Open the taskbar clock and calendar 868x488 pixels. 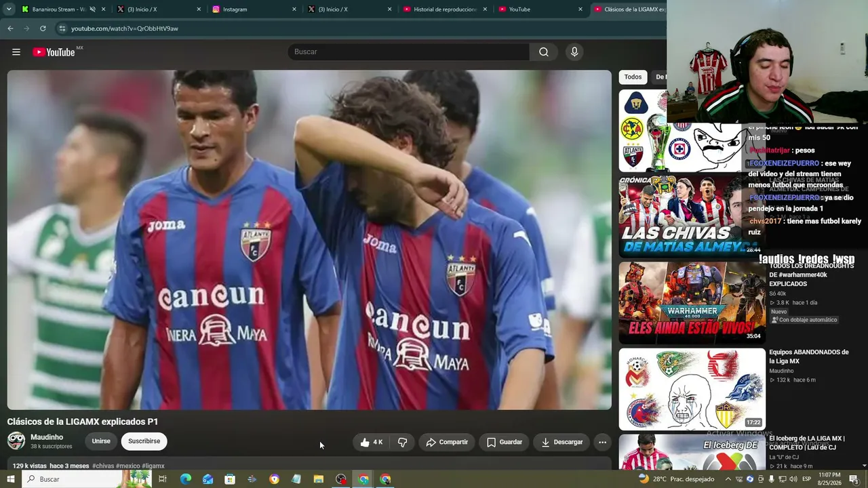(x=829, y=479)
